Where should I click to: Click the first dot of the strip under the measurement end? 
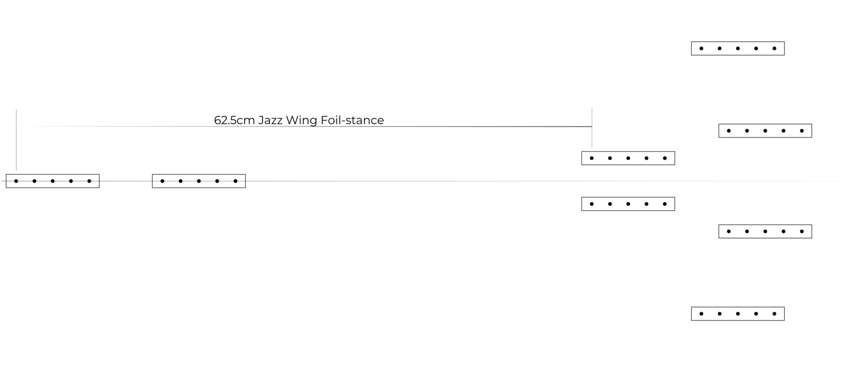pyautogui.click(x=592, y=158)
